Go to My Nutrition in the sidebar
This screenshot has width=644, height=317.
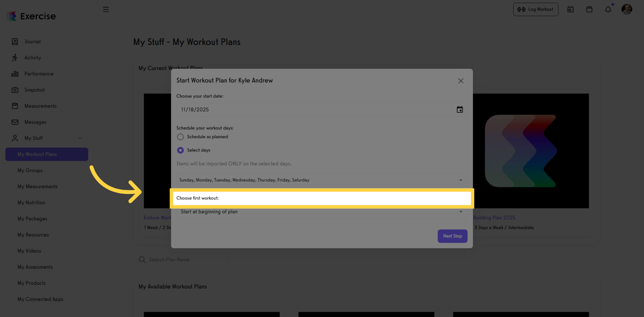(x=31, y=202)
